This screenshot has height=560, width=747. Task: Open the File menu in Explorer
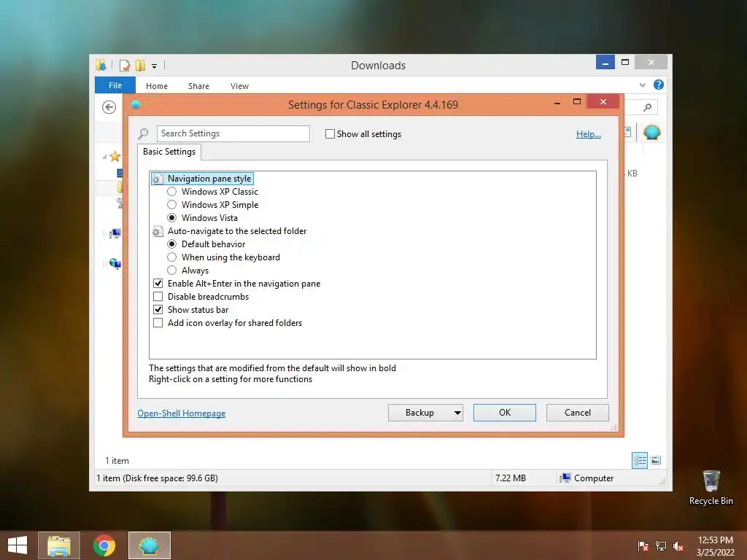[x=115, y=85]
